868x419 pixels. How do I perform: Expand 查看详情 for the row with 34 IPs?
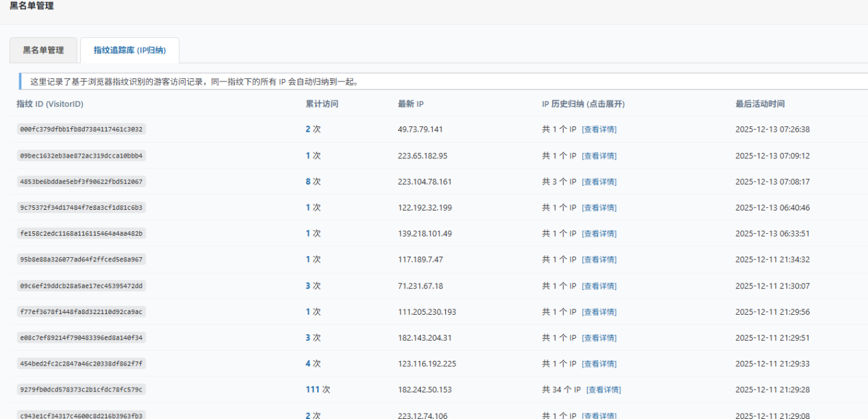click(x=603, y=390)
